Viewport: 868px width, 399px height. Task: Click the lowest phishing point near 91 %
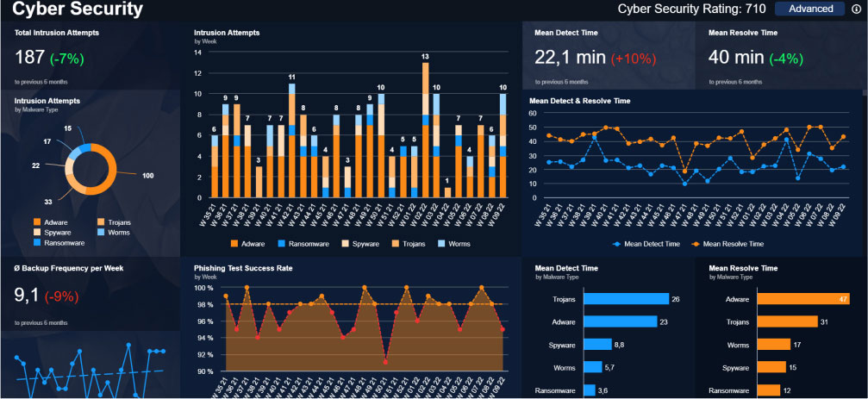(x=385, y=362)
